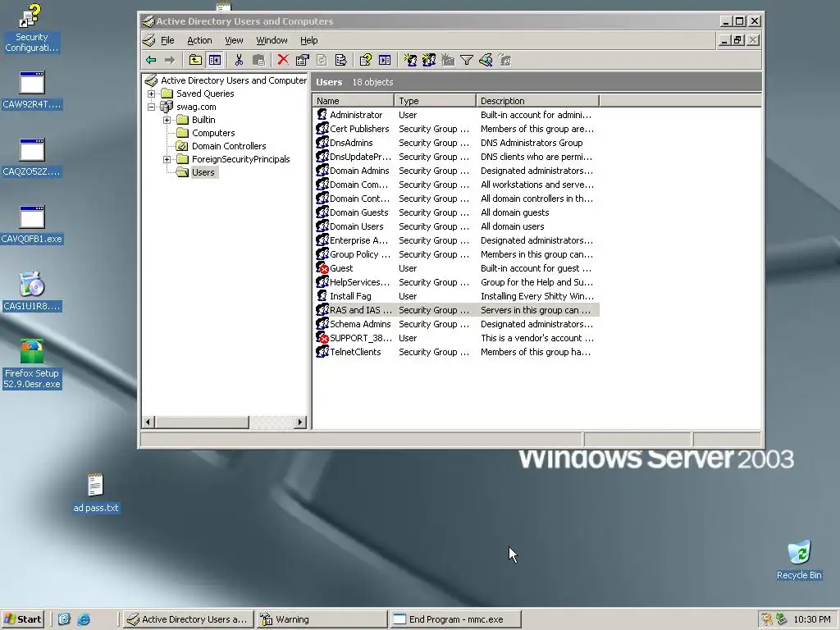Select the Schema Admins group

457,323
